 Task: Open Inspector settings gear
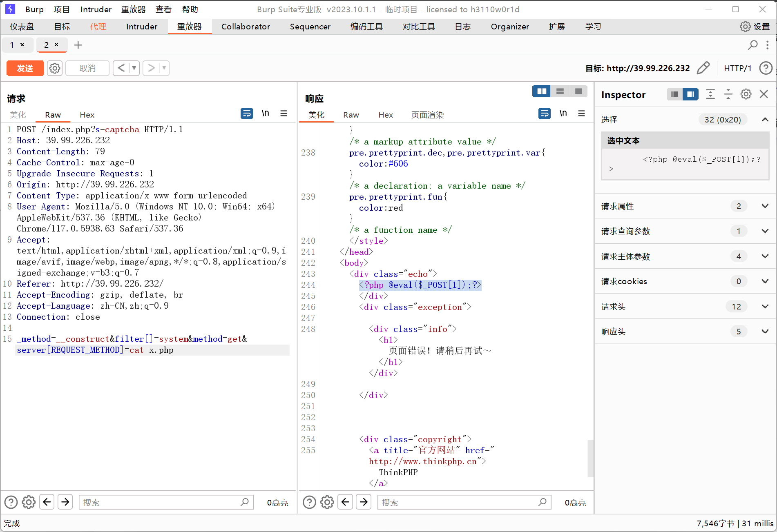point(746,94)
